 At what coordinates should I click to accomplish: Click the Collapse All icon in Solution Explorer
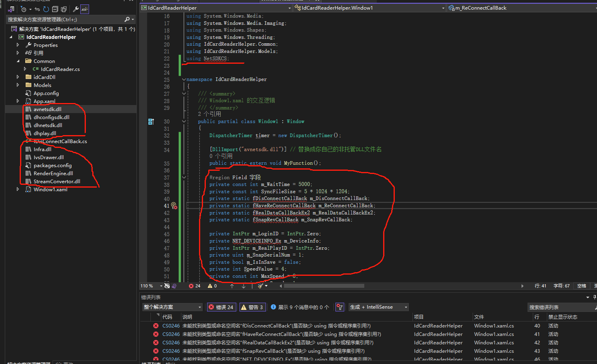[x=55, y=9]
